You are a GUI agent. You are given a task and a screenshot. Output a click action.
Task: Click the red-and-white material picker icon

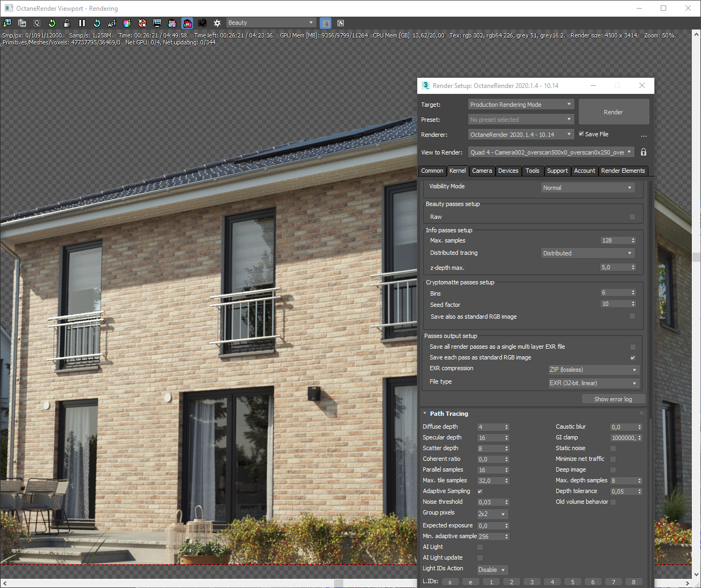pyautogui.click(x=142, y=23)
